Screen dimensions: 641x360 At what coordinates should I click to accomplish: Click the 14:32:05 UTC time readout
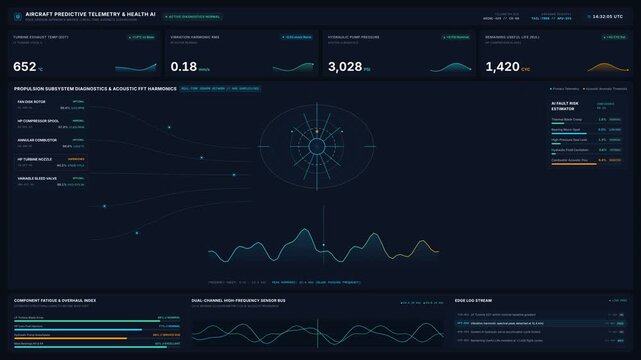click(608, 17)
